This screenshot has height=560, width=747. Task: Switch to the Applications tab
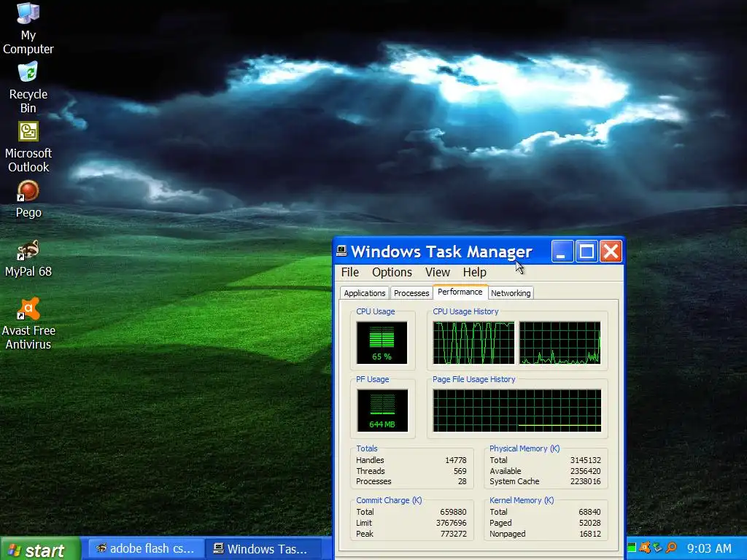pos(365,293)
